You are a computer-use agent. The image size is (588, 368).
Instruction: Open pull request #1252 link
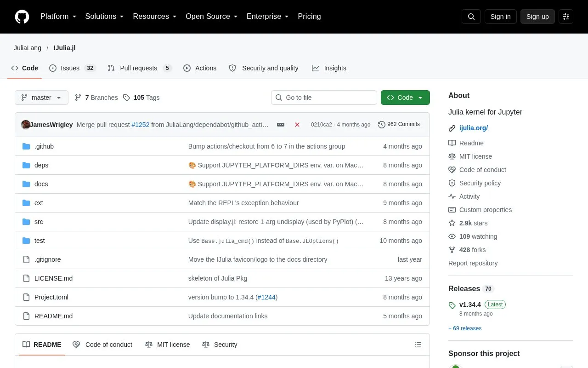[x=141, y=125]
